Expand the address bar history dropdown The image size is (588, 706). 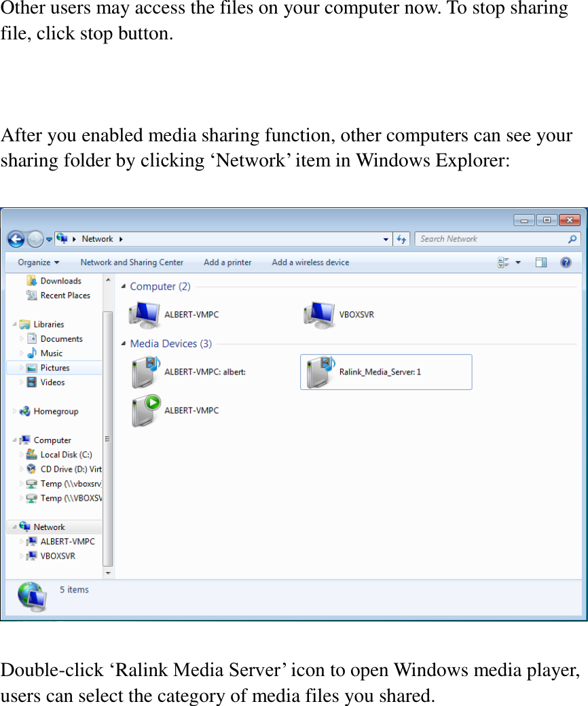(386, 239)
